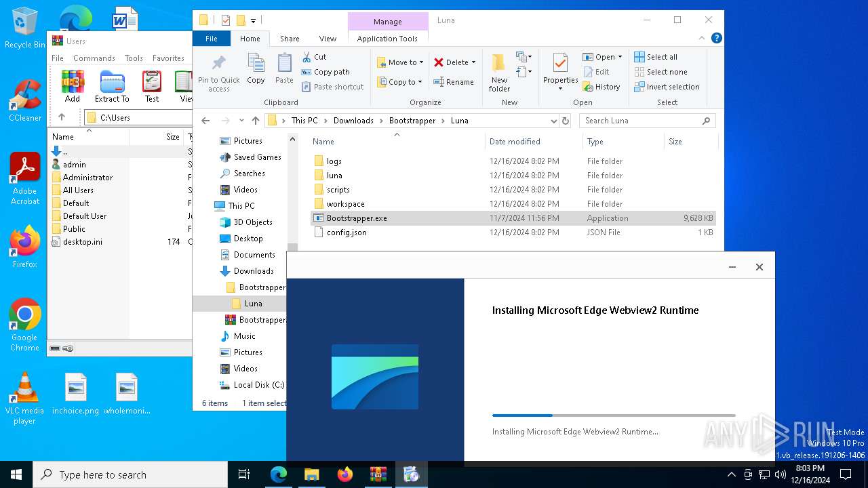Select config.json file row
The width and height of the screenshot is (868, 488).
click(x=513, y=232)
